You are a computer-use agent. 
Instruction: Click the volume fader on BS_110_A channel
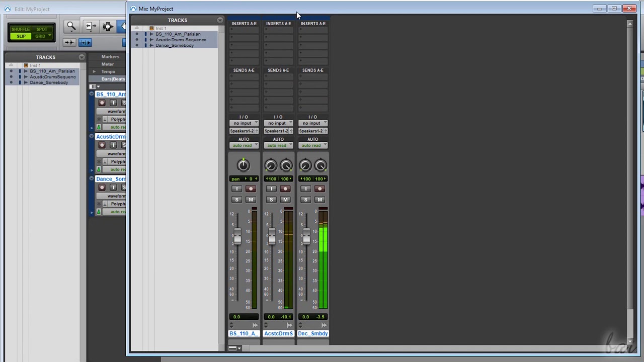click(x=237, y=236)
